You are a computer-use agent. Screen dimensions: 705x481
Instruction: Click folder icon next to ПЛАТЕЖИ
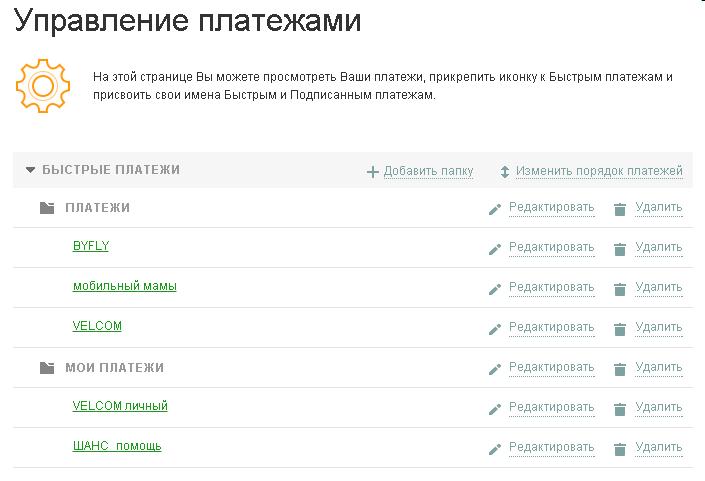(46, 208)
